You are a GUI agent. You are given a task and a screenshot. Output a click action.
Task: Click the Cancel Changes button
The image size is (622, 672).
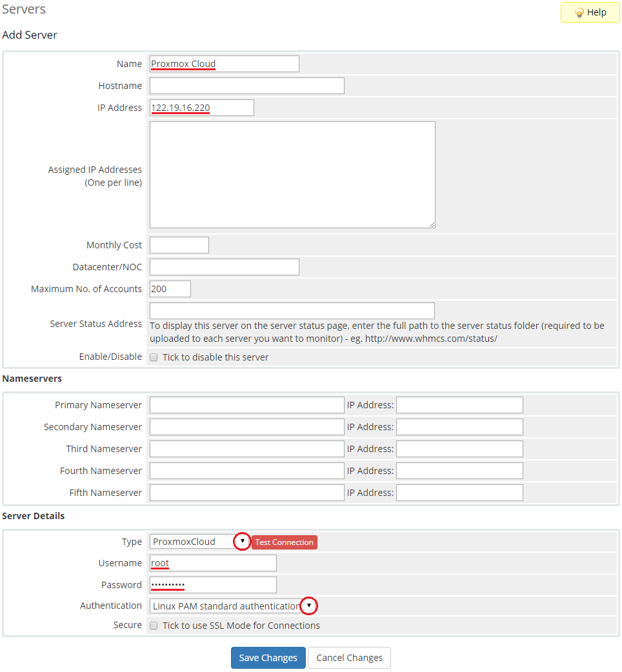pos(349,658)
